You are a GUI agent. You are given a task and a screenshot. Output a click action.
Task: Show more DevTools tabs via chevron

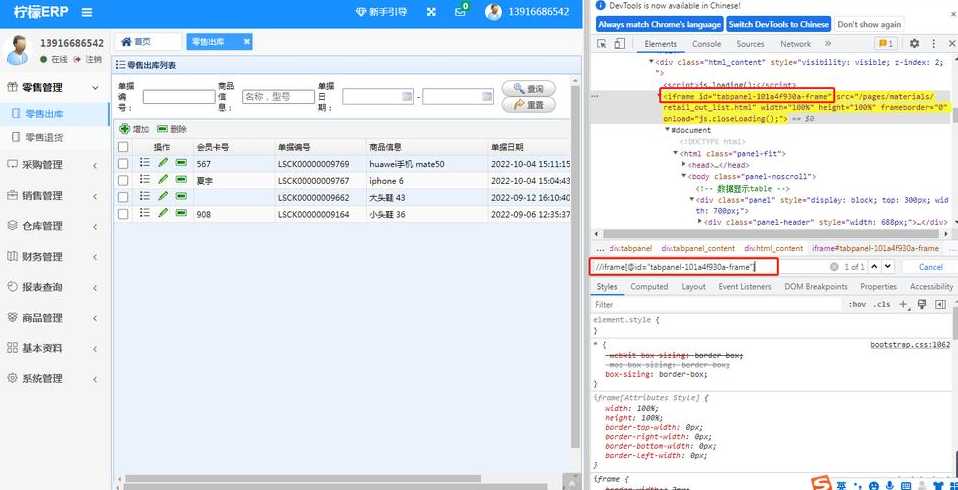(828, 43)
